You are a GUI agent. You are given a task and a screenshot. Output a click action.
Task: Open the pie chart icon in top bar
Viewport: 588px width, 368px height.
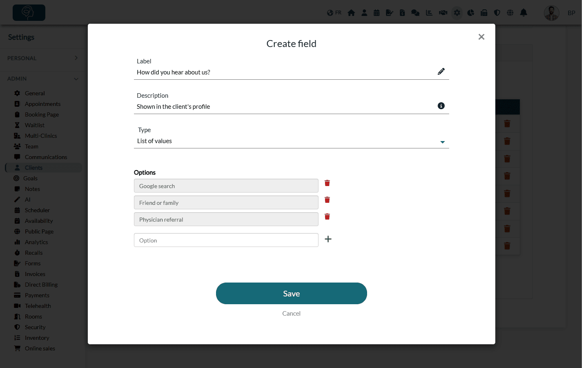[x=471, y=13]
